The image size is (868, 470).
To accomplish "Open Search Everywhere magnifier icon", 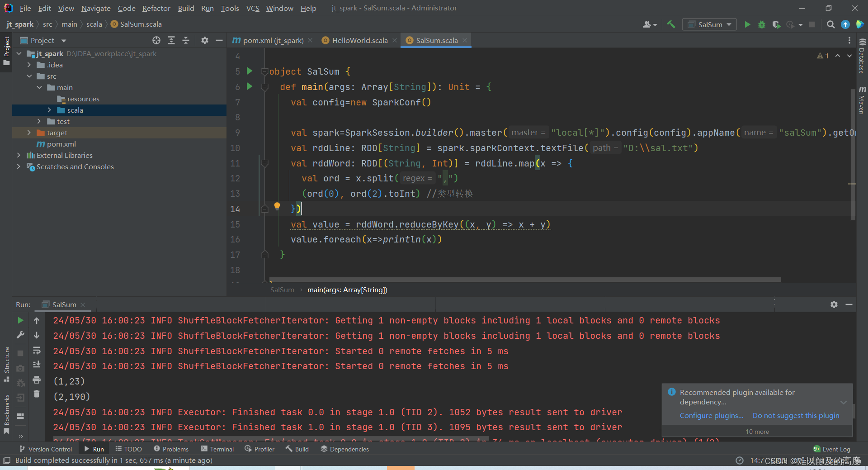I will pyautogui.click(x=830, y=24).
